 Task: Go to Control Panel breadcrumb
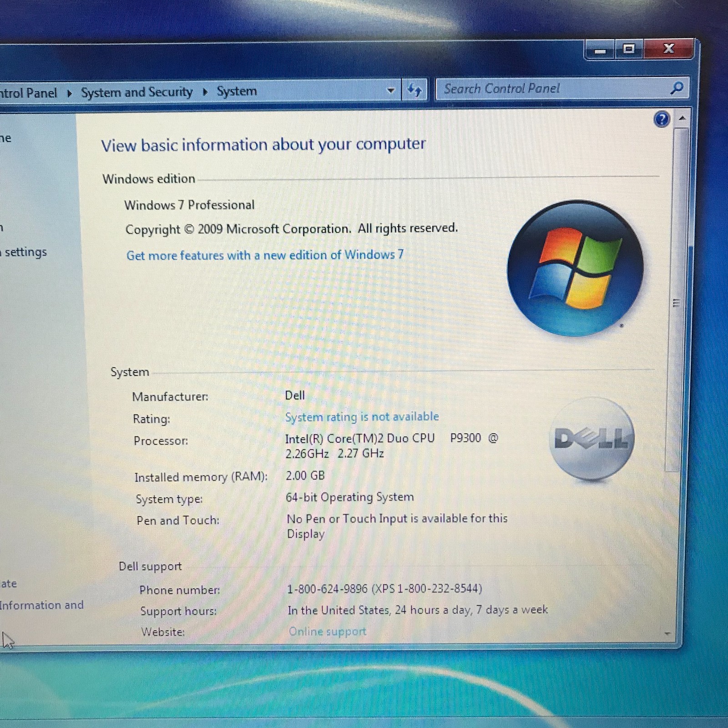point(28,93)
